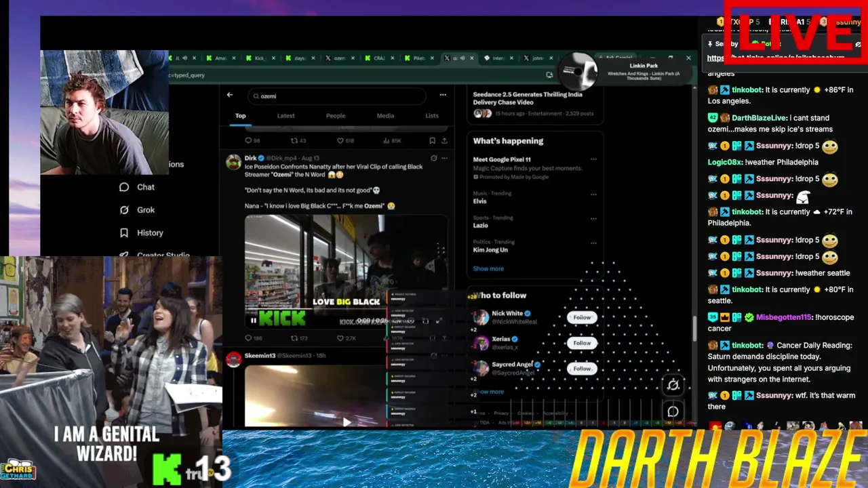Image resolution: width=868 pixels, height=488 pixels.
Task: Open more options for the Meet Google Pixel 11 trend
Action: coord(593,159)
